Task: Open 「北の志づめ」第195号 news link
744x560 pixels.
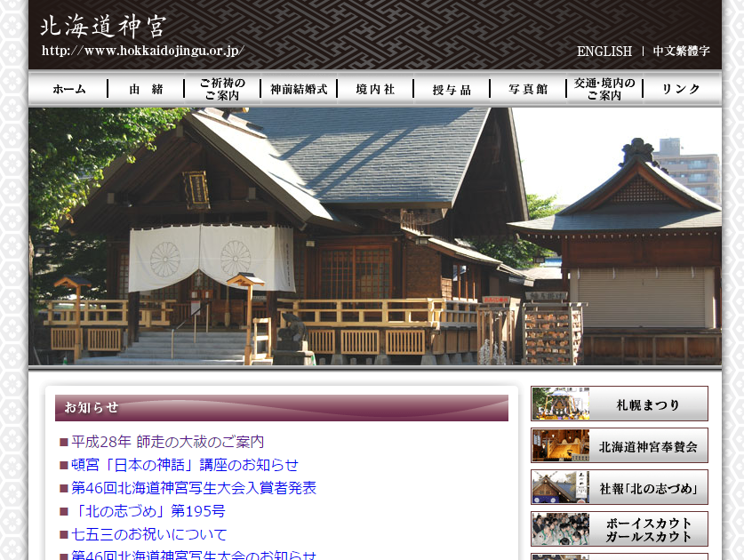Action: [148, 511]
